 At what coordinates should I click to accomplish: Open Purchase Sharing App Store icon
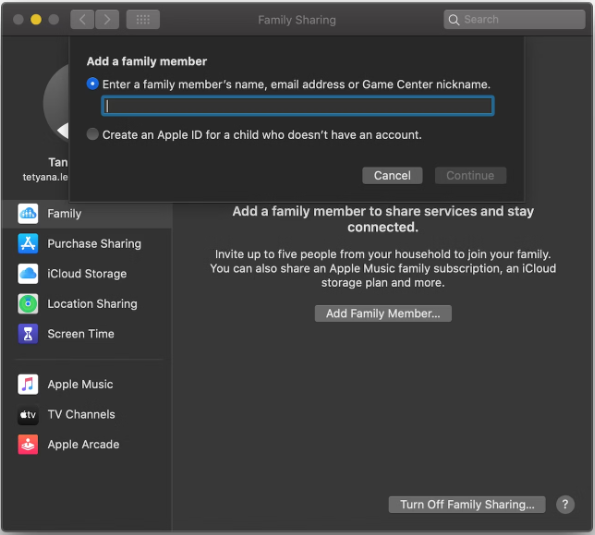point(28,244)
